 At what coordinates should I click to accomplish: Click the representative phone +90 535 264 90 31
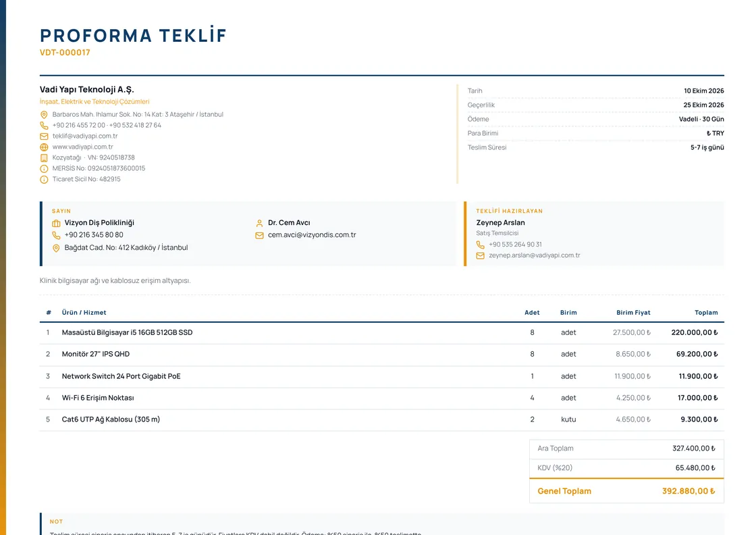pyautogui.click(x=516, y=245)
